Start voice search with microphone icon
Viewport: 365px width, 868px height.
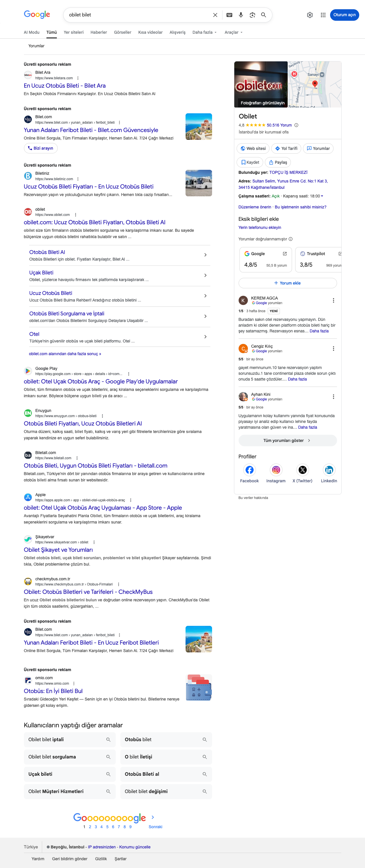pos(241,15)
